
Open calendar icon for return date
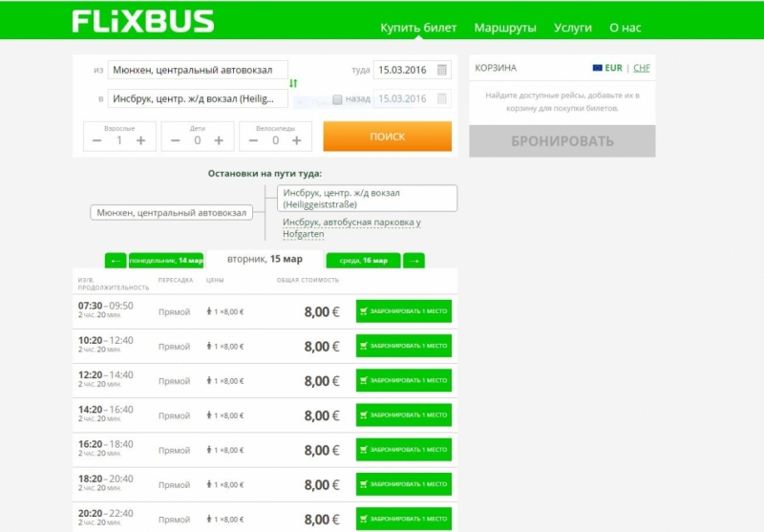pyautogui.click(x=441, y=98)
